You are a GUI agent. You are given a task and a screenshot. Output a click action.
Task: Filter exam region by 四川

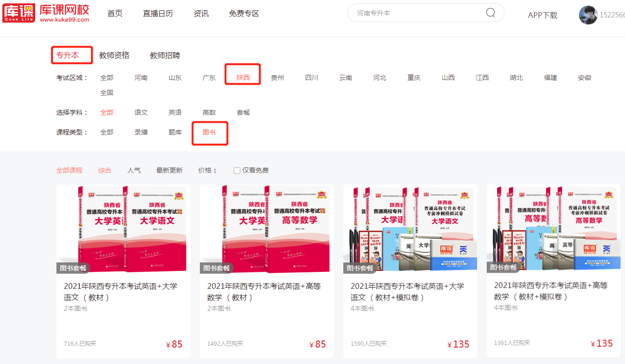311,78
